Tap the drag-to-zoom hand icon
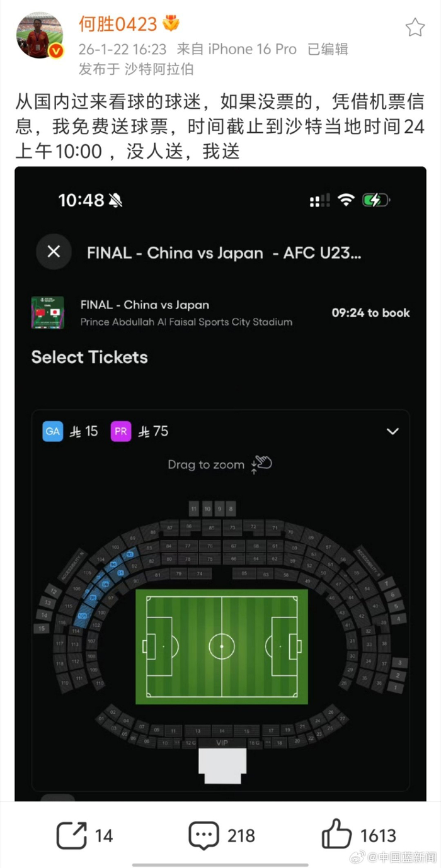 point(261,465)
